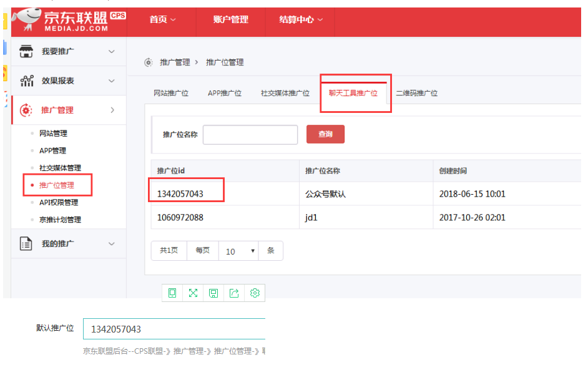588x370 pixels.
Task: Toggle the 推广管理 sidebar arrow
Action: pos(112,110)
